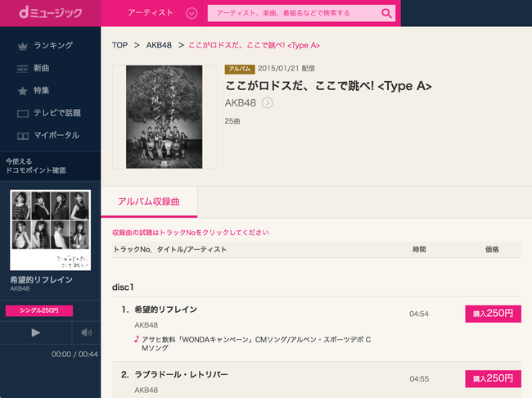This screenshot has height=398, width=532.
Task: Click 今使えるドコモポイント確認 link
Action: coord(36,165)
